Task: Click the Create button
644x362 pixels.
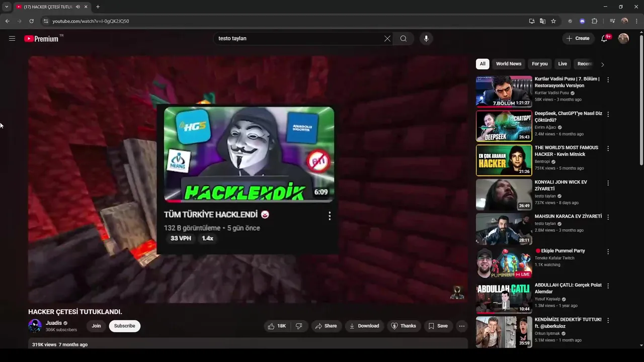Action: click(578, 38)
